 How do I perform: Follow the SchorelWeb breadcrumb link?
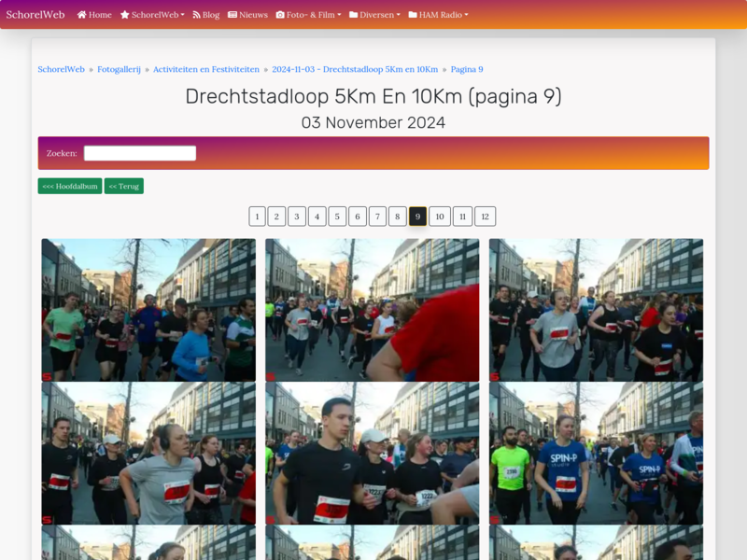click(x=61, y=69)
